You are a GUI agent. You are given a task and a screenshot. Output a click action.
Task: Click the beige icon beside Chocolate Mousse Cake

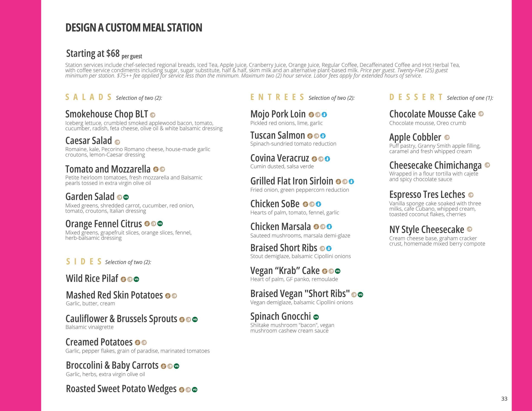[481, 114]
